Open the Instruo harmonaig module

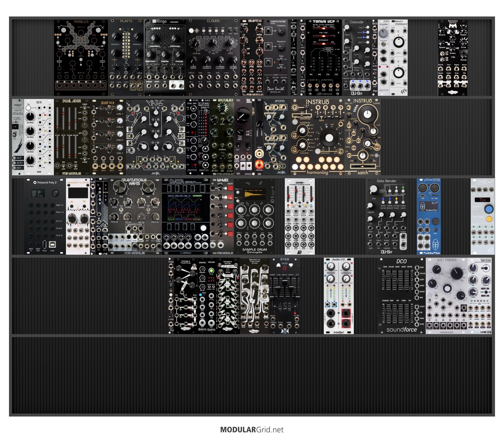[318, 137]
